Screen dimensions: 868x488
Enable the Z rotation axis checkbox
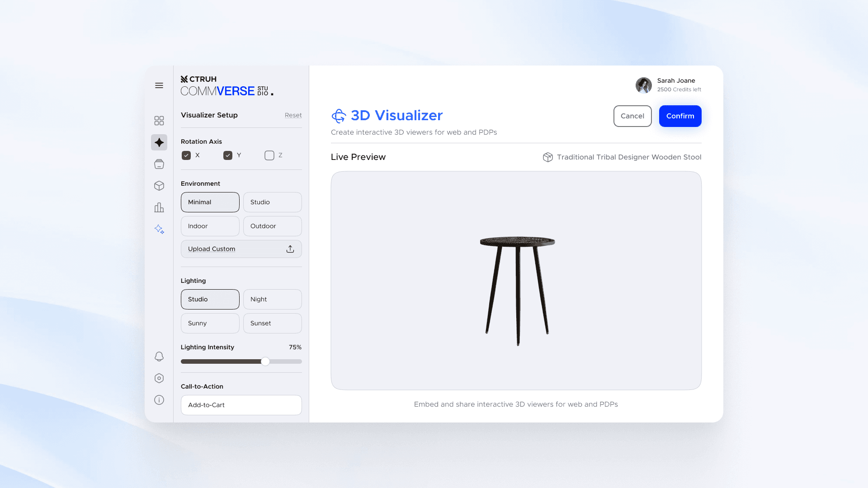[269, 155]
